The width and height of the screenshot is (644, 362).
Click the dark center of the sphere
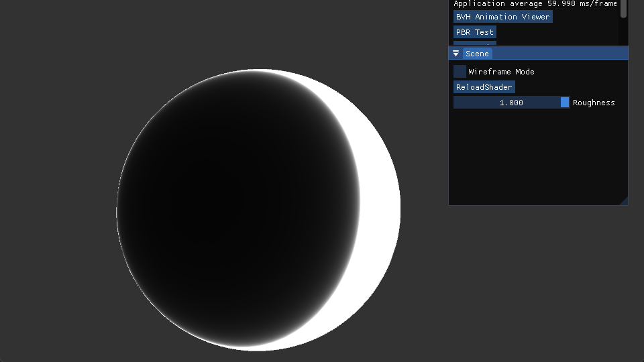coord(235,208)
